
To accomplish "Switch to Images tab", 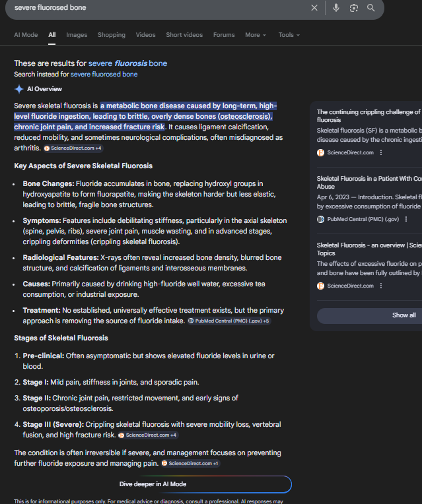I will (77, 35).
